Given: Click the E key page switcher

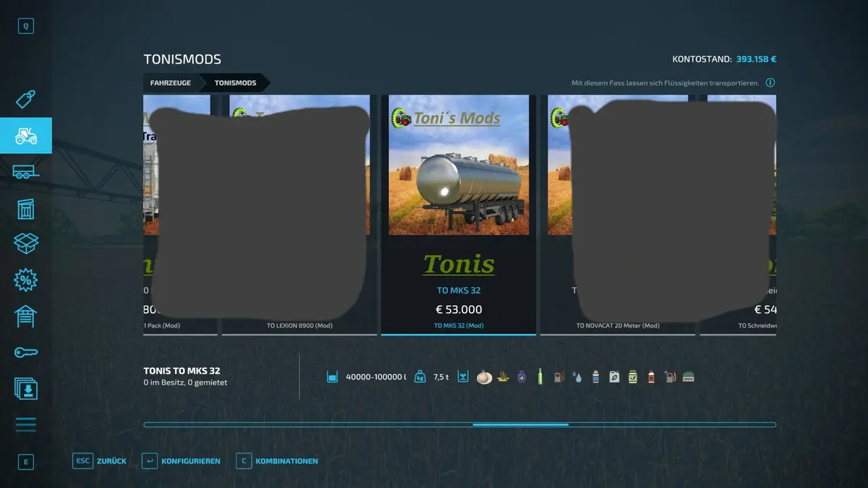Looking at the screenshot, I should [x=26, y=461].
